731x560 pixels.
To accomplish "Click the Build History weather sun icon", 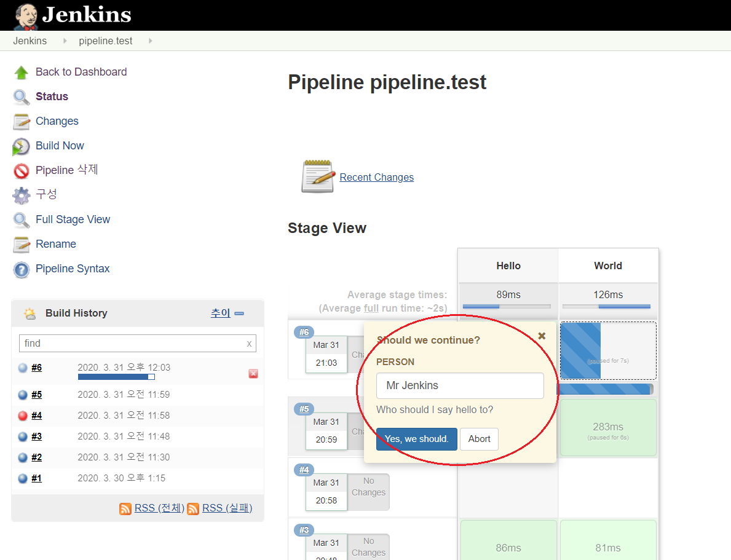I will (30, 314).
